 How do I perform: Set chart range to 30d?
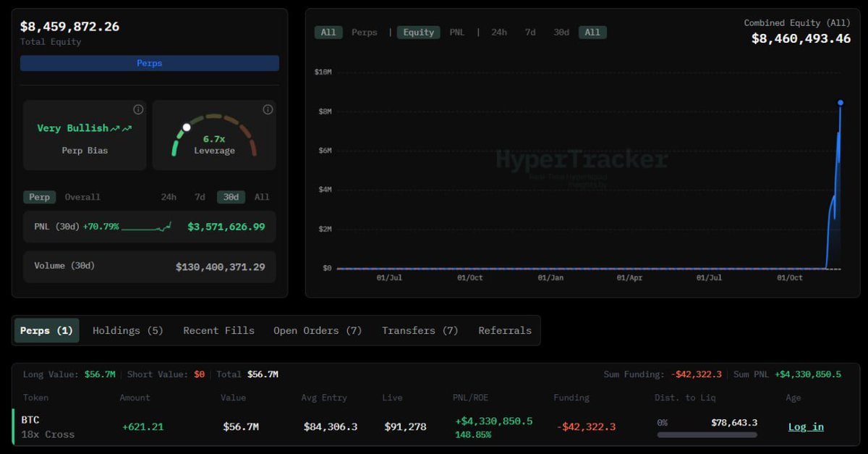click(x=561, y=33)
